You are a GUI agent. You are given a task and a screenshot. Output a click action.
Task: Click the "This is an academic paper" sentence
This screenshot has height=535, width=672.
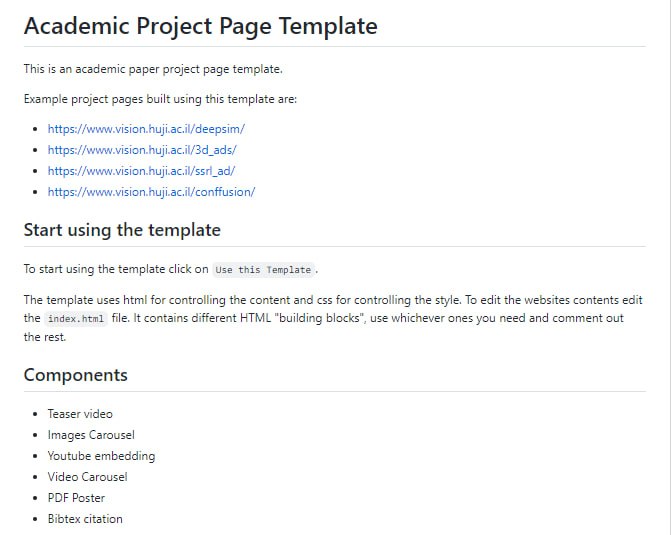pos(153,69)
